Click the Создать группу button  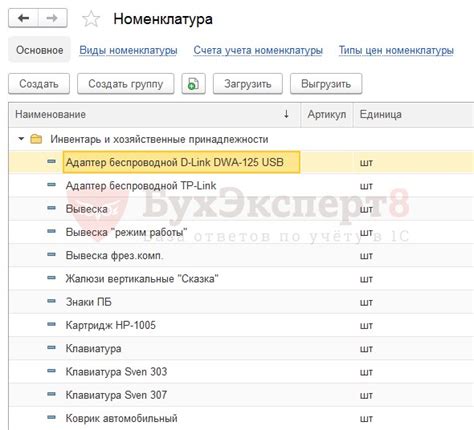[126, 84]
